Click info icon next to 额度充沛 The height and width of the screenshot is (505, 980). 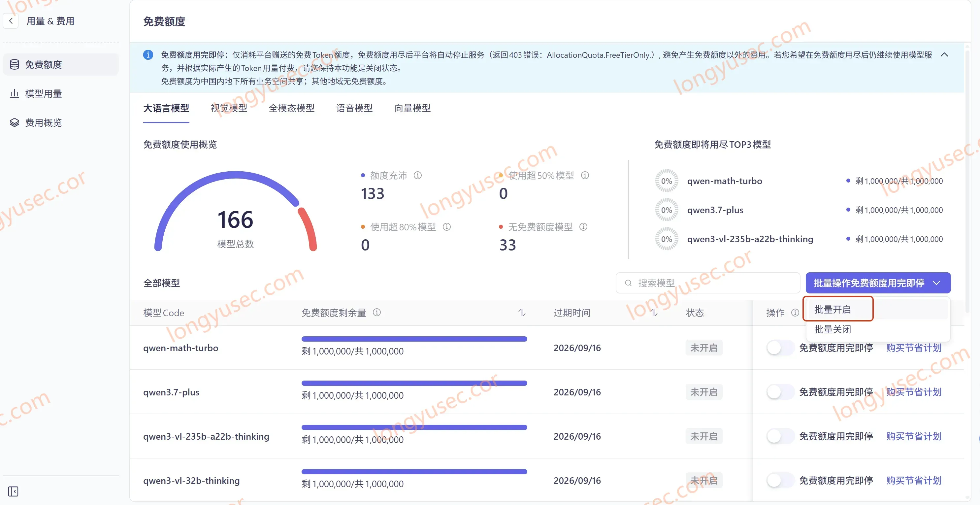(x=418, y=176)
